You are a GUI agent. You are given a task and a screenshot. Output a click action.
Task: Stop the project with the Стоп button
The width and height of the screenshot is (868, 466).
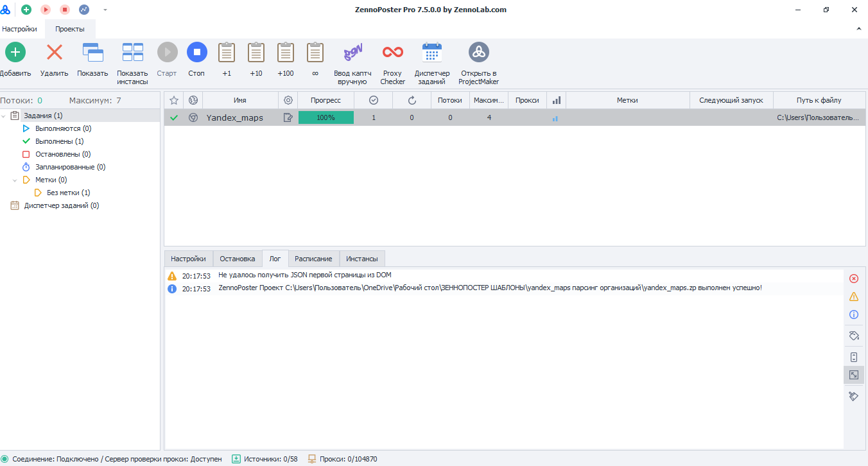(x=197, y=52)
